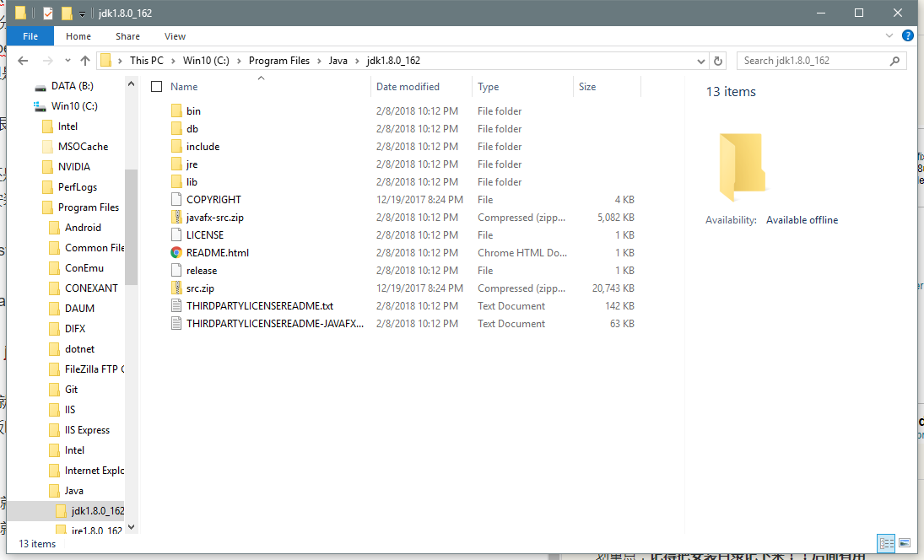924x560 pixels.
Task: Select DATA (B:) drive in tree
Action: (72, 86)
